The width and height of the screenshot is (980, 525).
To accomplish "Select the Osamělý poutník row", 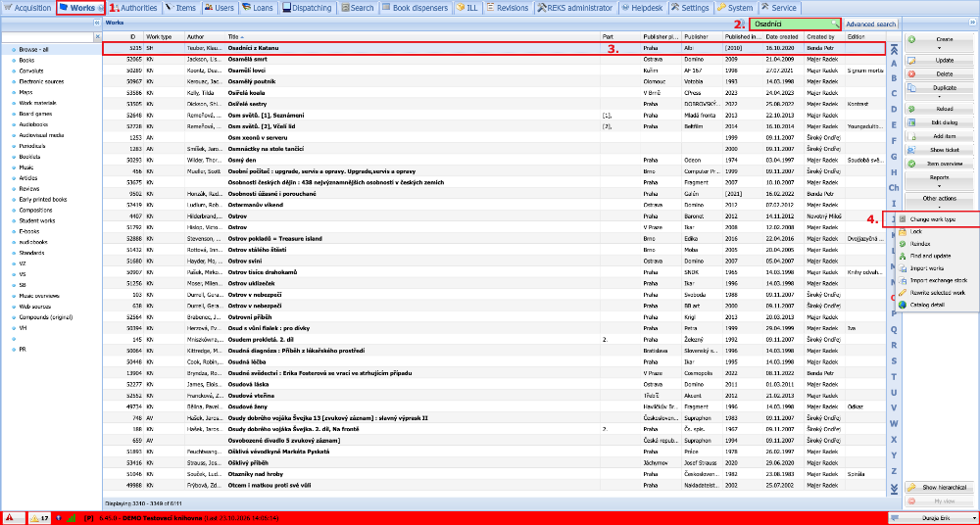I will point(494,81).
